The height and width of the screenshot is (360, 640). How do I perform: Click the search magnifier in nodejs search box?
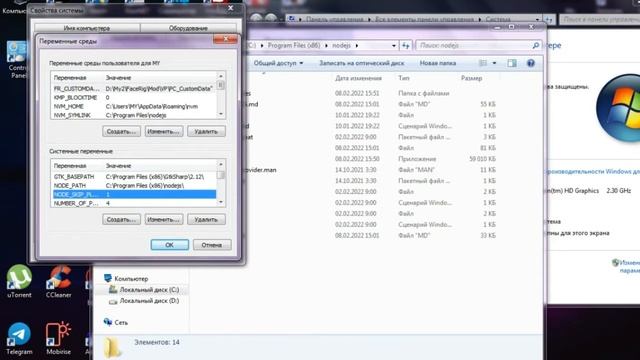[x=536, y=46]
